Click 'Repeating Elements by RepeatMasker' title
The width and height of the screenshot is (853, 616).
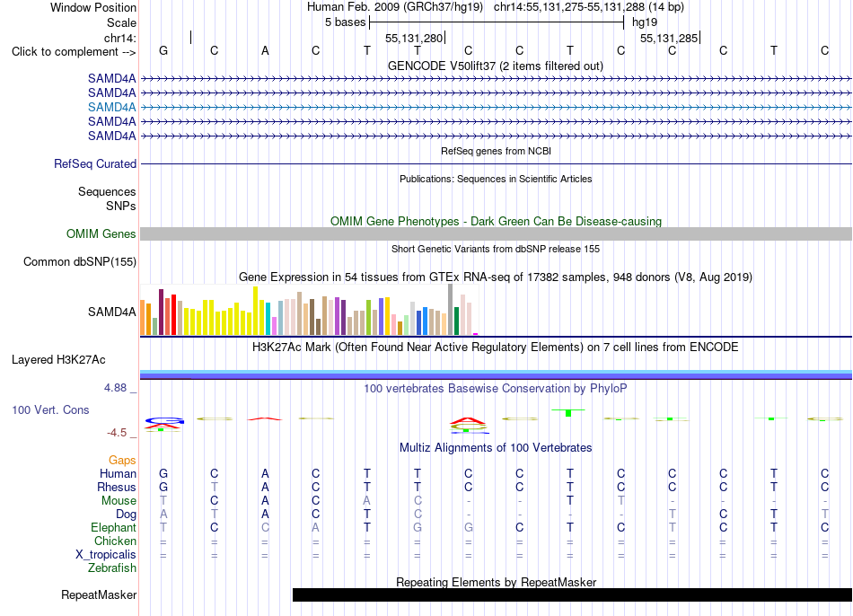pyautogui.click(x=496, y=582)
